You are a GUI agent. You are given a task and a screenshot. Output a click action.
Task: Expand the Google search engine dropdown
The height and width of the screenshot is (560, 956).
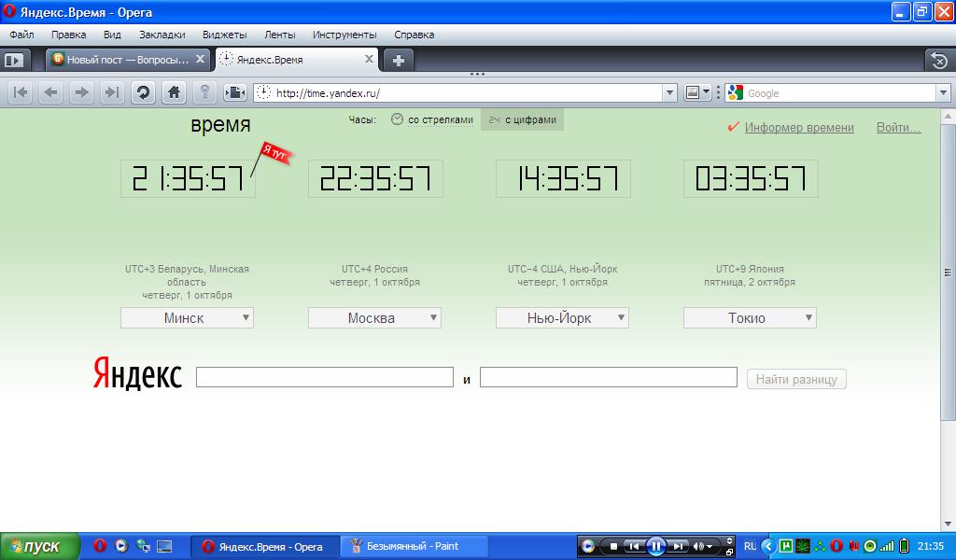(x=943, y=92)
